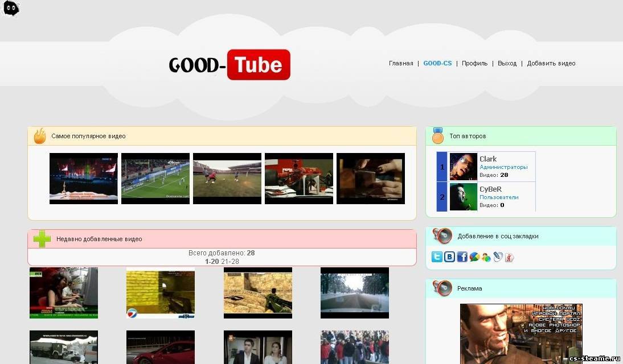
Task: Click the GOOD-Tube logo
Action: point(229,65)
